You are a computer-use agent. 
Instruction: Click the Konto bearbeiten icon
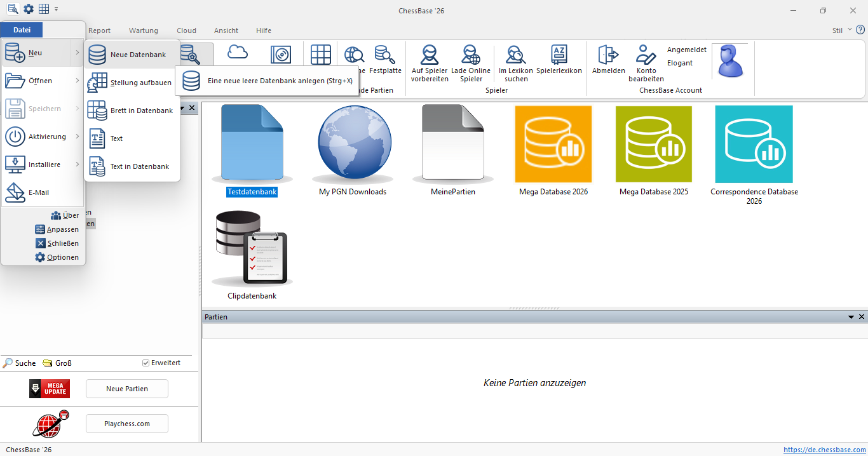(x=646, y=55)
